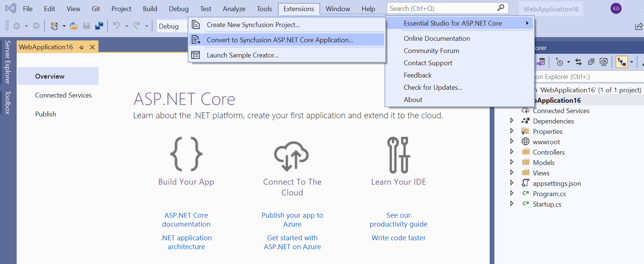
Task: Open Get started with ASP.NET on Azure link
Action: pos(292,242)
